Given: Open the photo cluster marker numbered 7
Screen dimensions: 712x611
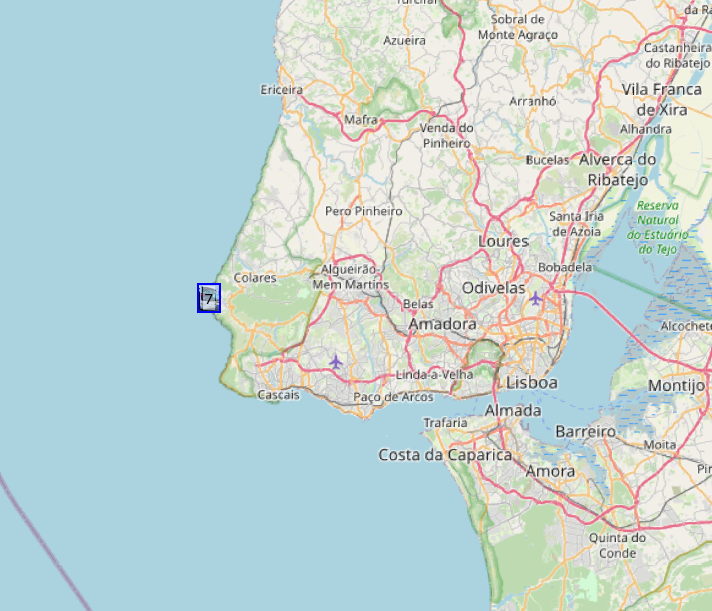Looking at the screenshot, I should click(209, 298).
